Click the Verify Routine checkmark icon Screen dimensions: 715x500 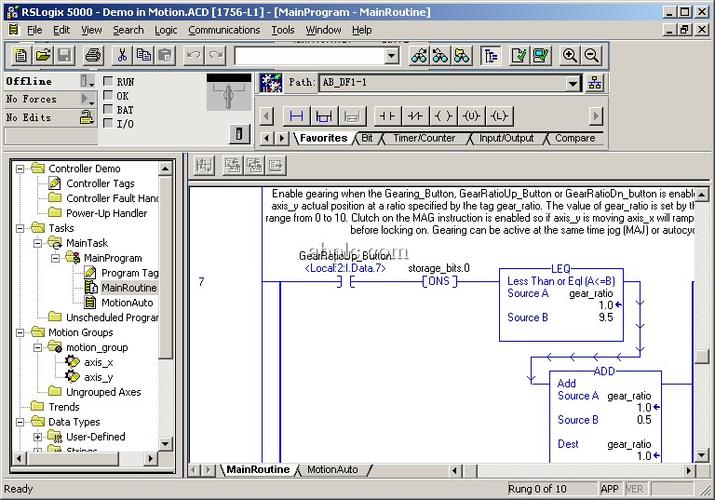pos(519,56)
